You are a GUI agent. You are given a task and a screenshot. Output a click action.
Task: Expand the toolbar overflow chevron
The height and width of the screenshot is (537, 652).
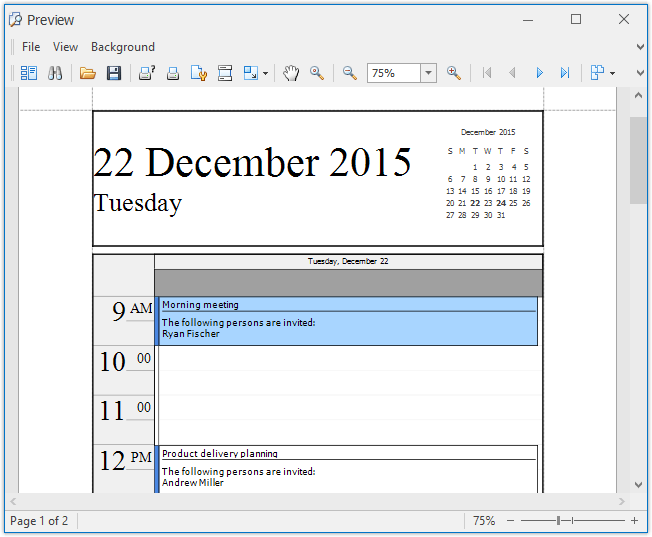641,73
